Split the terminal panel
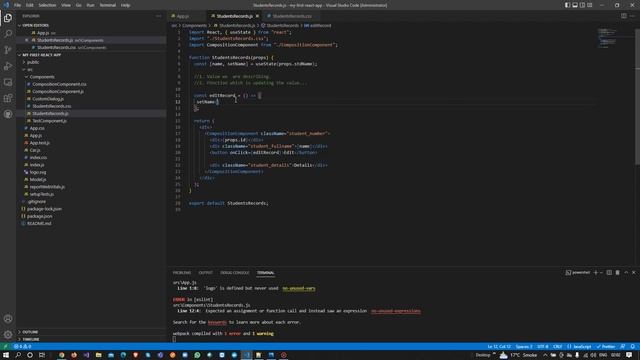Image resolution: width=640 pixels, height=360 pixels. coord(609,272)
